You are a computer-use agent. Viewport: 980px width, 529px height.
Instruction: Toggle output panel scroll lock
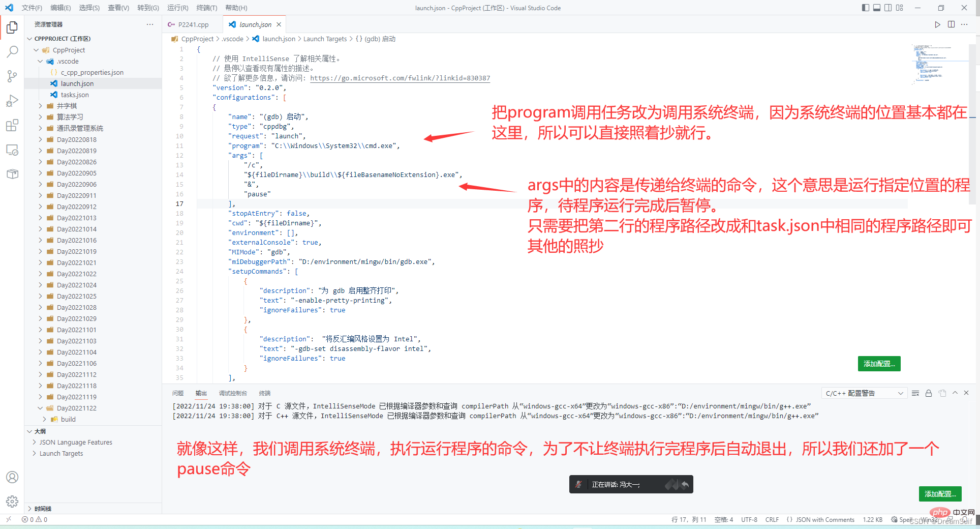click(x=929, y=393)
